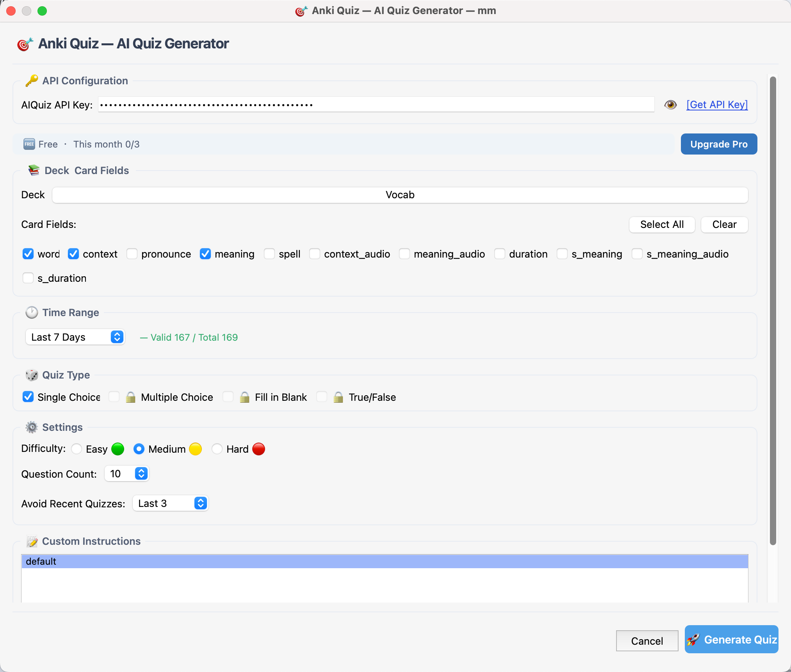Screen dimensions: 791x672
Task: Click the Cancel button
Action: 647,641
